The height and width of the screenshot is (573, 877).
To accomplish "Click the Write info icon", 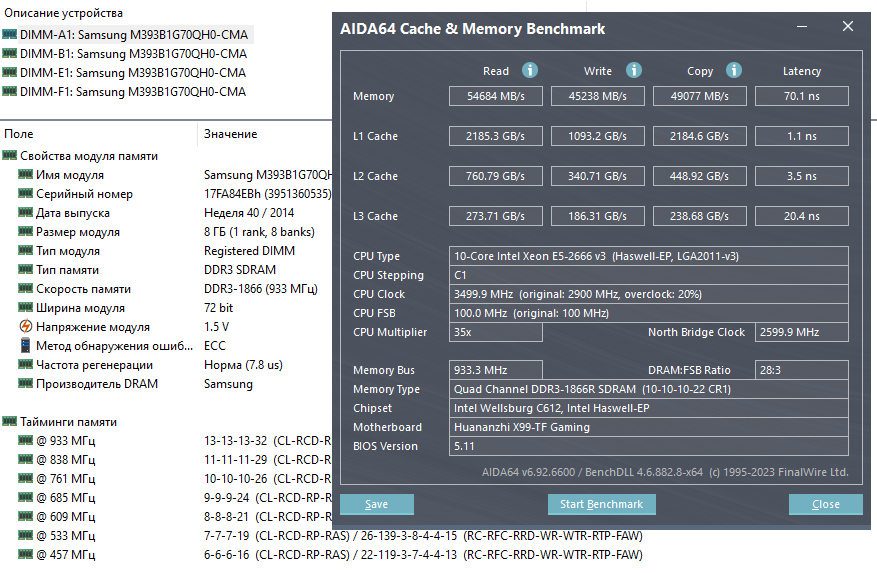I will [633, 70].
